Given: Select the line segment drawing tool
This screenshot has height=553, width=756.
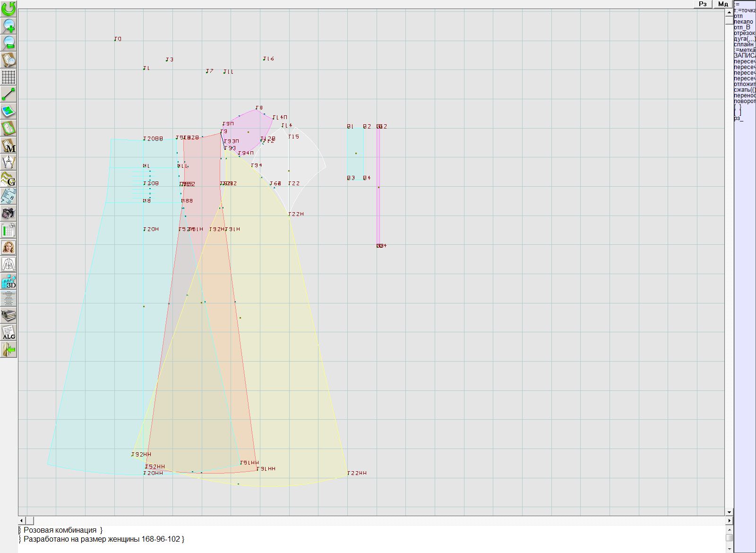Looking at the screenshot, I should 9,94.
